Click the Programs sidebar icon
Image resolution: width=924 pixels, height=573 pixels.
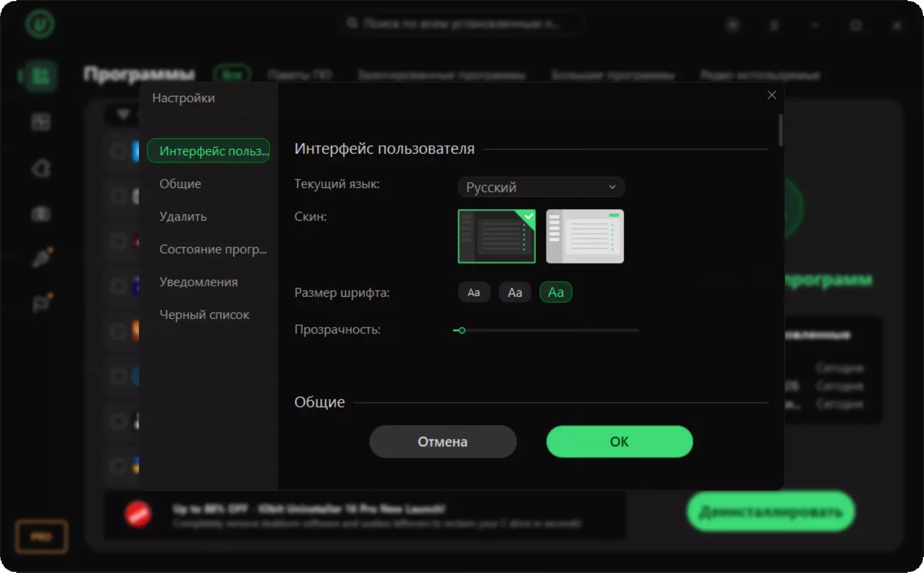[40, 75]
